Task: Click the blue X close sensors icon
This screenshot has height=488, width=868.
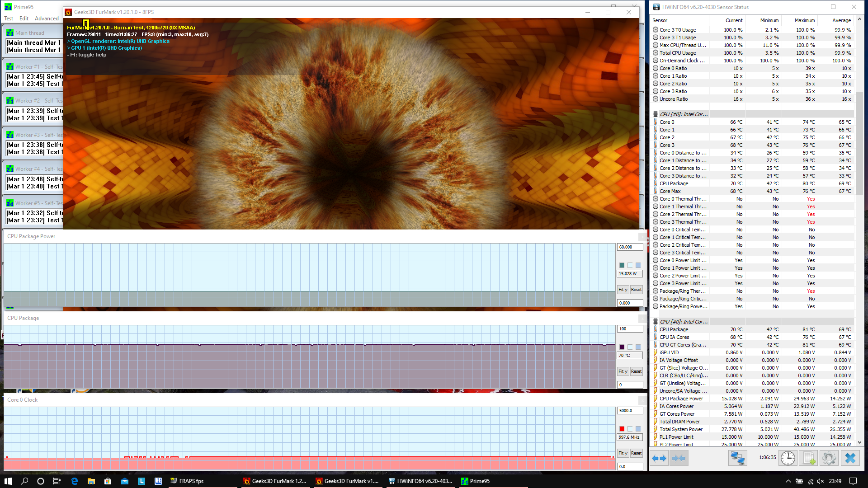Action: click(850, 458)
